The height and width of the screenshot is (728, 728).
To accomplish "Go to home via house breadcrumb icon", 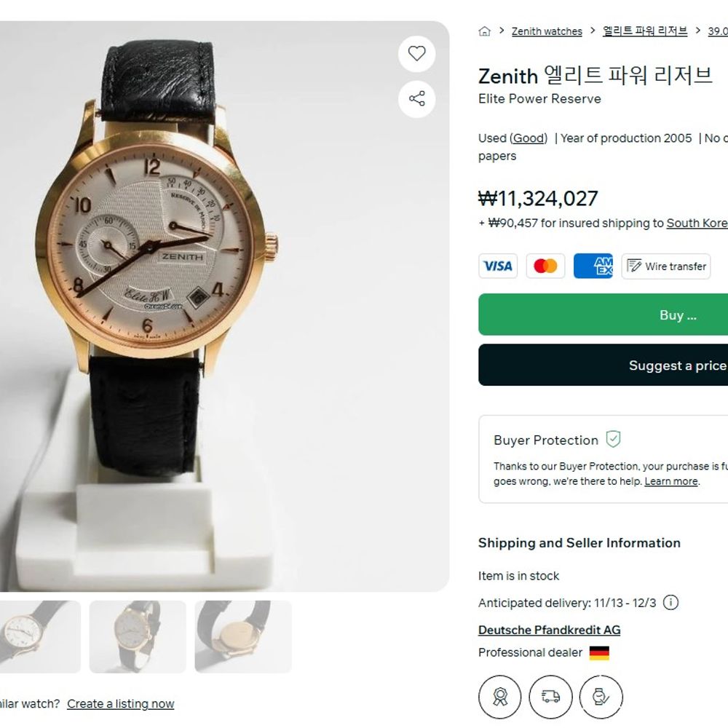I will (x=484, y=31).
